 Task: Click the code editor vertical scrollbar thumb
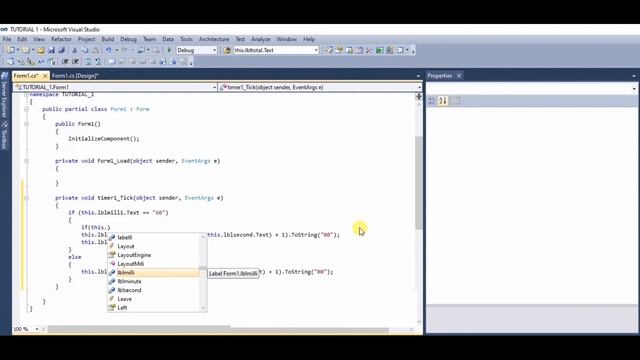pyautogui.click(x=419, y=182)
